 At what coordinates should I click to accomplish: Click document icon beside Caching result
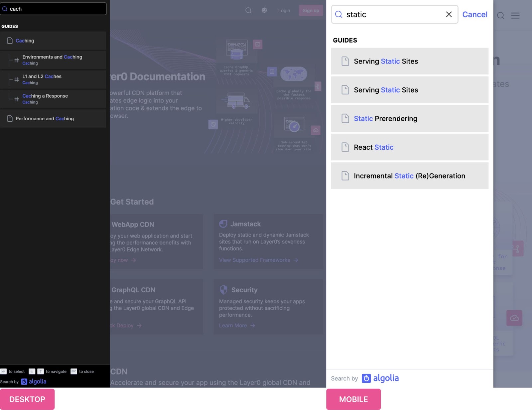10,41
